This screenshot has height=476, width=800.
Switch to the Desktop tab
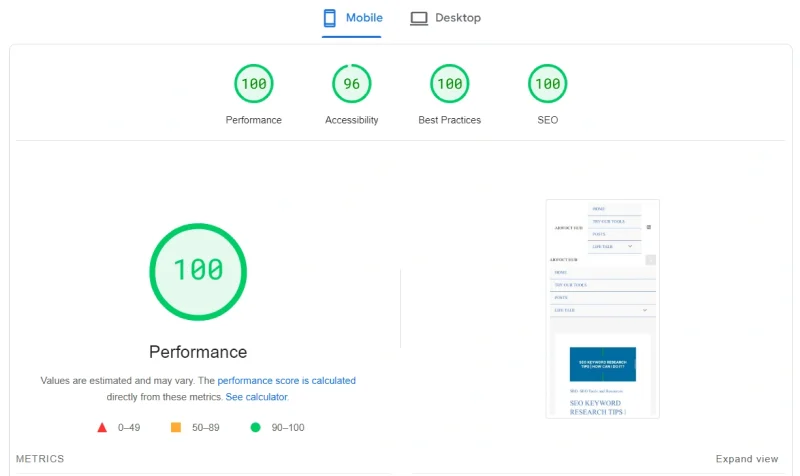[x=445, y=18]
